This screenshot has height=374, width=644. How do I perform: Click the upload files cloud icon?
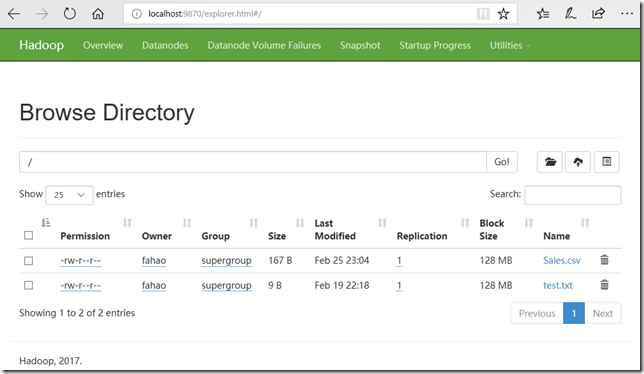click(578, 162)
